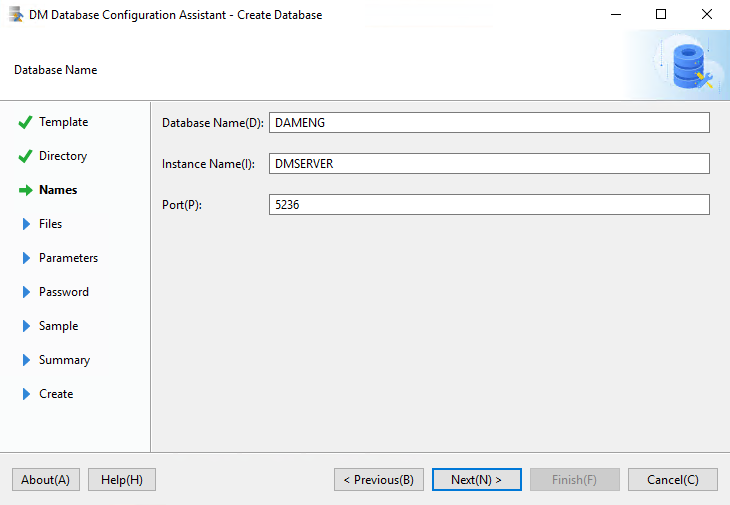
Task: Click the blue triangle beside Files
Action: (26, 224)
